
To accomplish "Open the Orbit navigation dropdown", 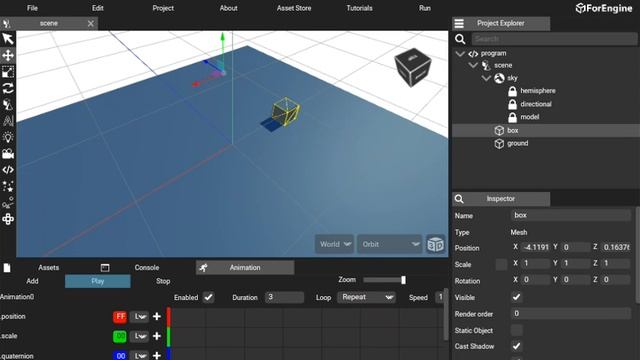I will tap(390, 244).
